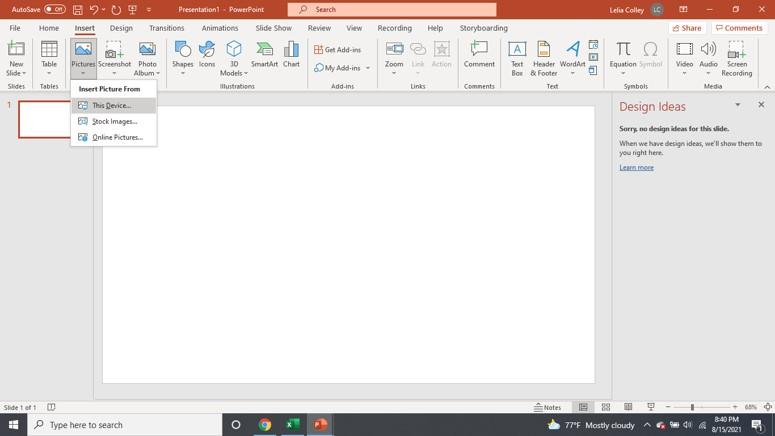This screenshot has height=436, width=775.
Task: Switch to the Home tab
Action: pos(49,28)
